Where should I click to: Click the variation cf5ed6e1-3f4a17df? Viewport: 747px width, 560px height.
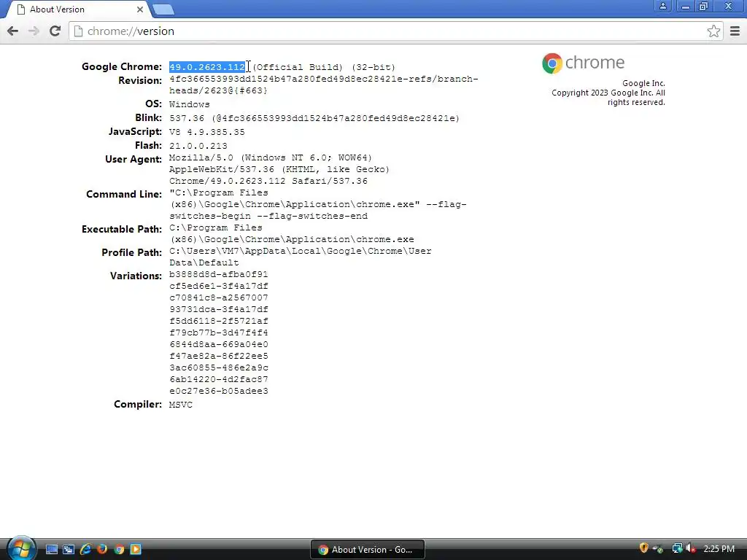[x=219, y=286]
